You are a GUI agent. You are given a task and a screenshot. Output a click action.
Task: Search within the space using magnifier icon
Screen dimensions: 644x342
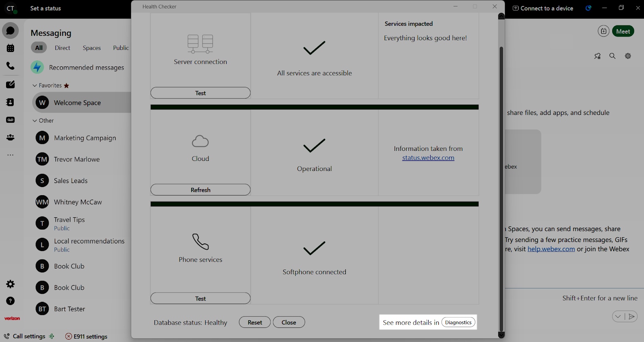point(612,56)
